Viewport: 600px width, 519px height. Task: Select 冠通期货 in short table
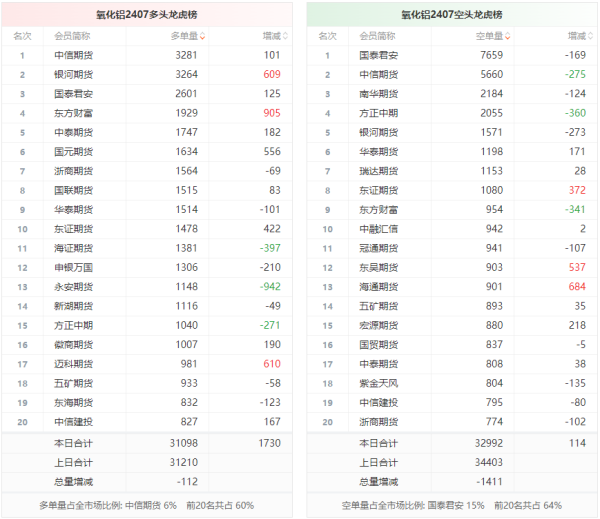pyautogui.click(x=378, y=248)
